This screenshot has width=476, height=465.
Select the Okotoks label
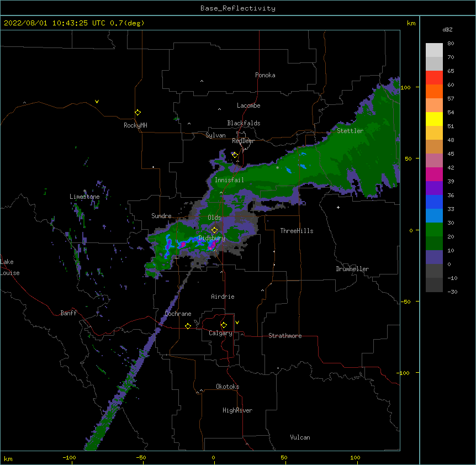click(228, 387)
